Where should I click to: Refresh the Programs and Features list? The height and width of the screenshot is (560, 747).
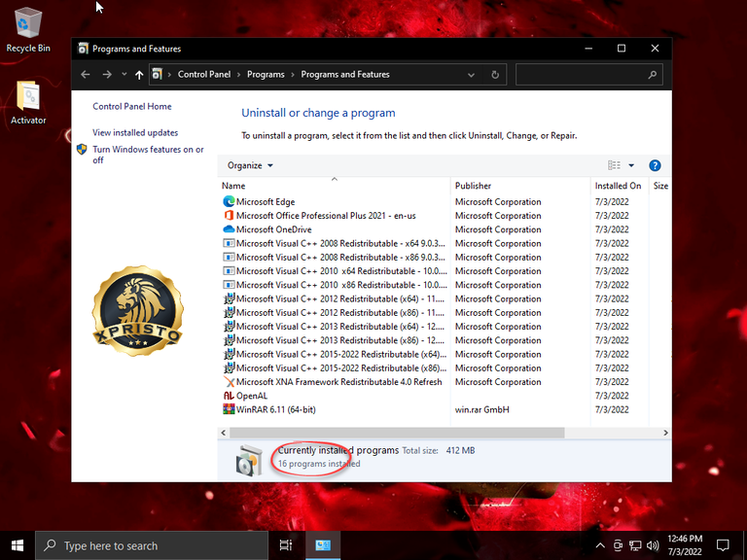tap(495, 75)
